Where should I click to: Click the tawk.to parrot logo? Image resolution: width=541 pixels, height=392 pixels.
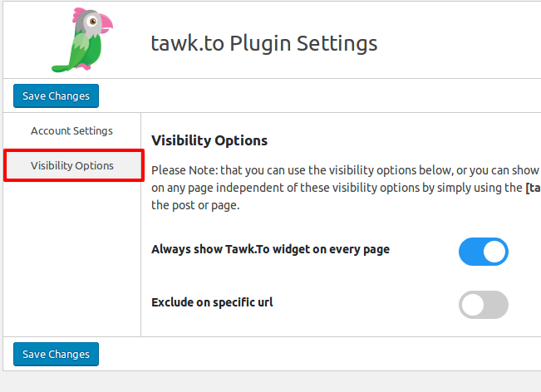[x=82, y=40]
